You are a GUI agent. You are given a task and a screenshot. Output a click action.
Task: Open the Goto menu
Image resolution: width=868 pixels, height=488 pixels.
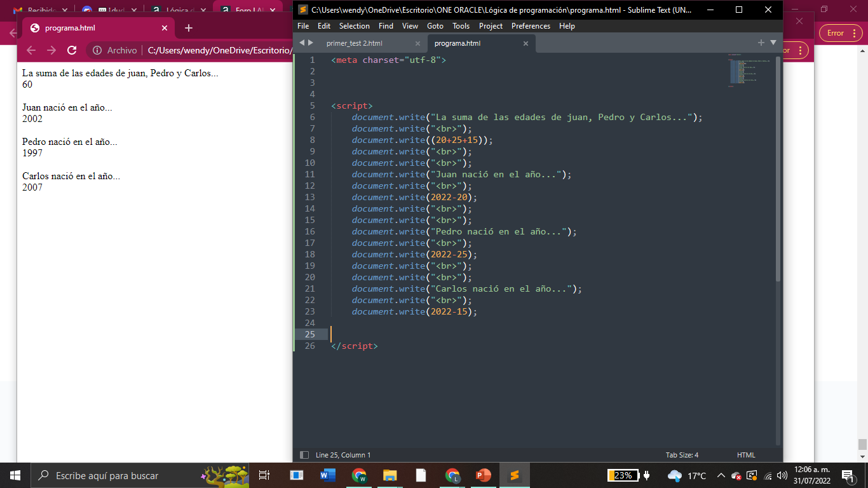point(435,26)
